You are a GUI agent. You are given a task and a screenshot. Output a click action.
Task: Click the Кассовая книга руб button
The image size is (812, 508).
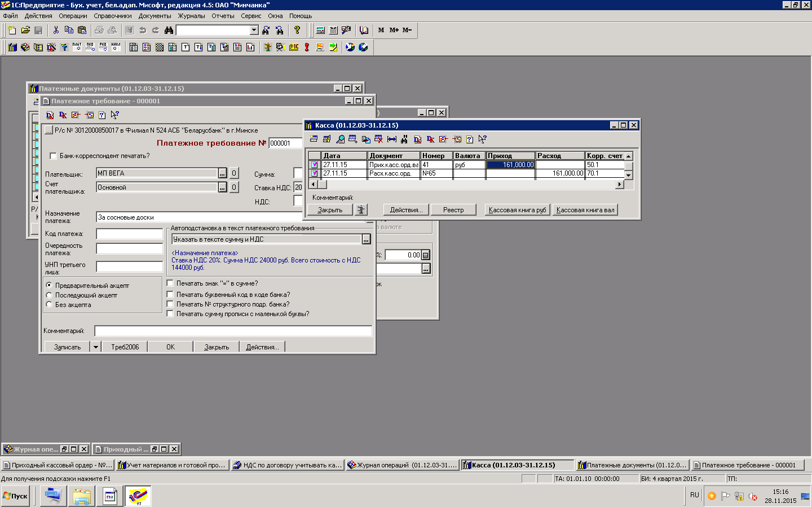point(518,209)
